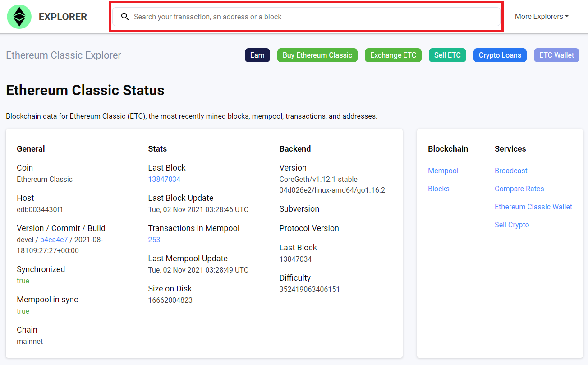Viewport: 588px width, 365px height.
Task: Click the Sell Crypto link
Action: 512,225
